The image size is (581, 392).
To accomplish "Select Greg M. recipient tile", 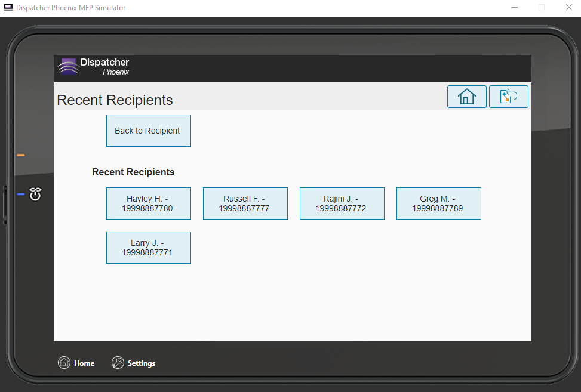I will click(438, 203).
